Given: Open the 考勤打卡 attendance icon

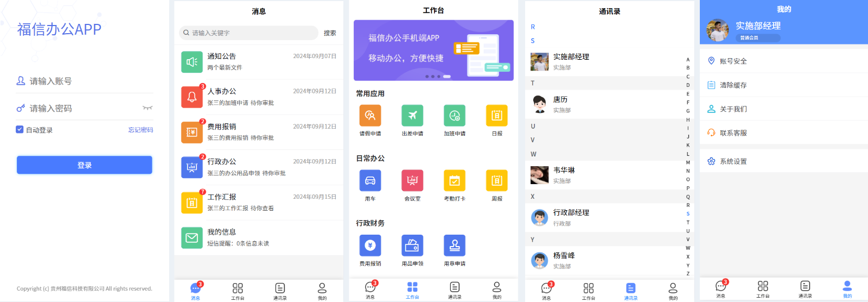Looking at the screenshot, I should (455, 180).
